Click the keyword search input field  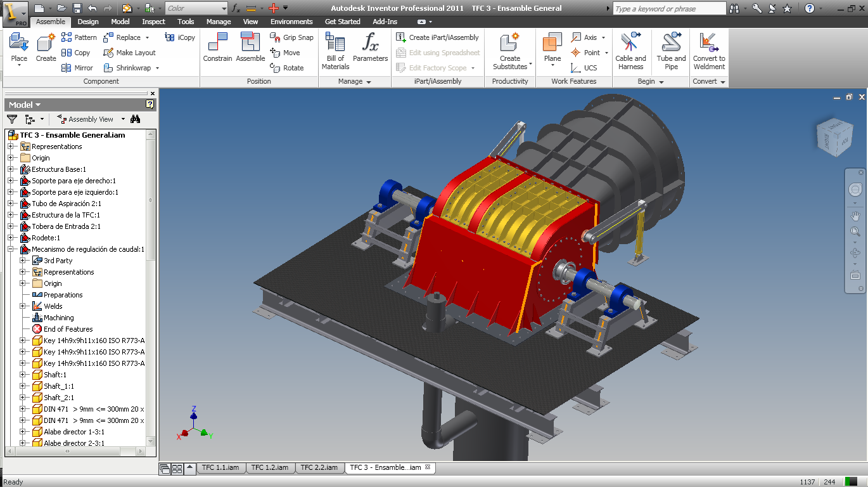tap(669, 9)
